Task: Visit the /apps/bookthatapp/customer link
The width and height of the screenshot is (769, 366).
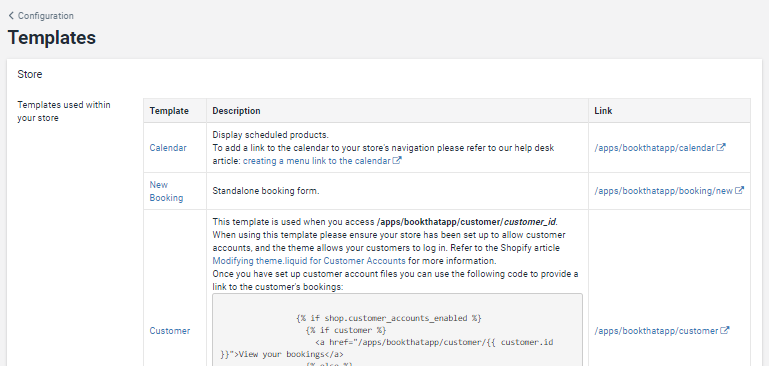Action: pos(657,331)
